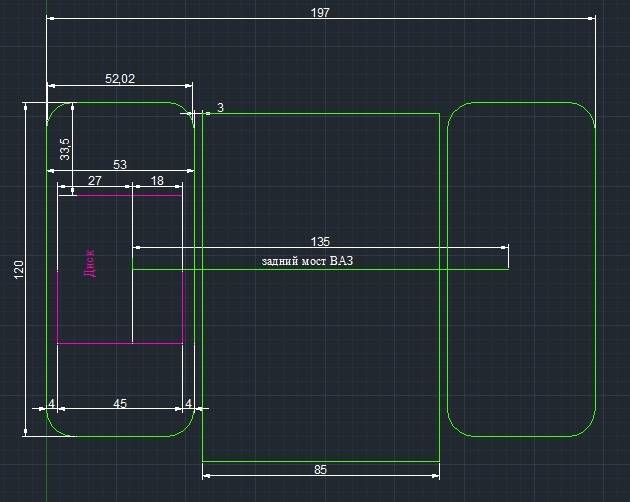
Task: Select the left wheel outline's bottom edge
Action: tap(120, 436)
